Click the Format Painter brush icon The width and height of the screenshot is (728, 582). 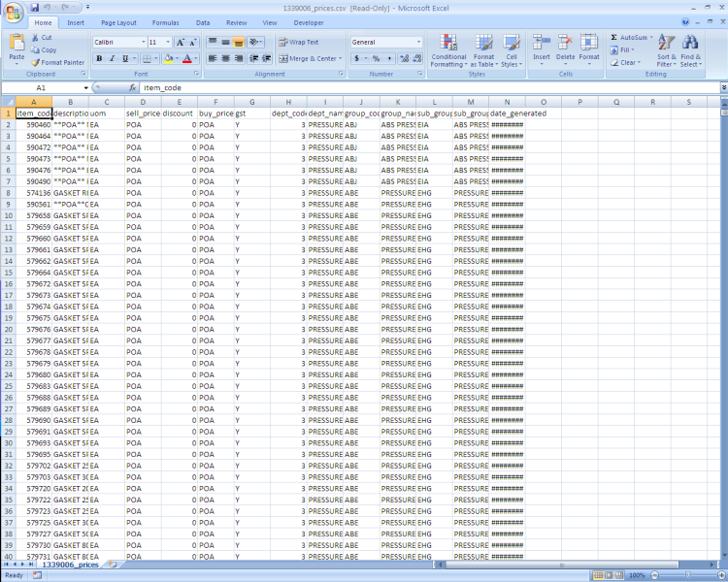(35, 62)
